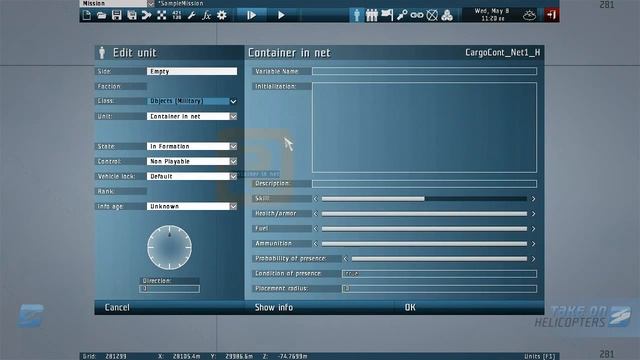
Task: Click the Placement radius field
Action: tap(439, 289)
